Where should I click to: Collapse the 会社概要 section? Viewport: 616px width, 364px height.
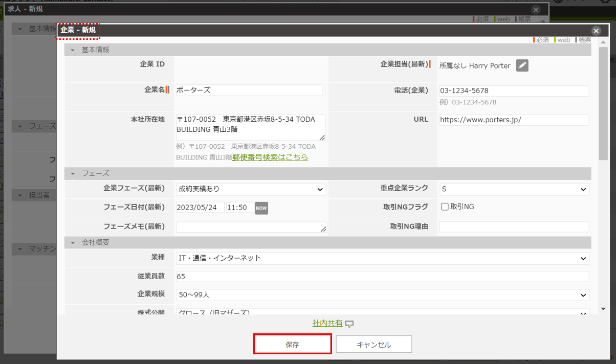[73, 243]
